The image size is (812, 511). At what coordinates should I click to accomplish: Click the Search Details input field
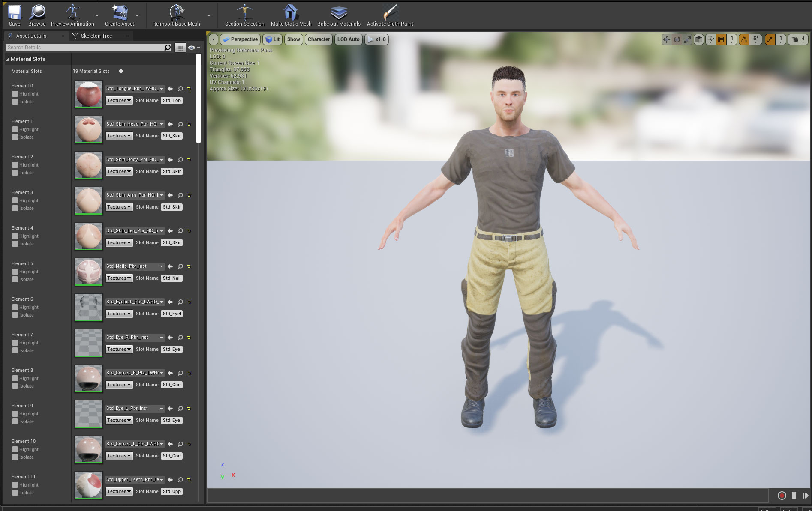(85, 48)
